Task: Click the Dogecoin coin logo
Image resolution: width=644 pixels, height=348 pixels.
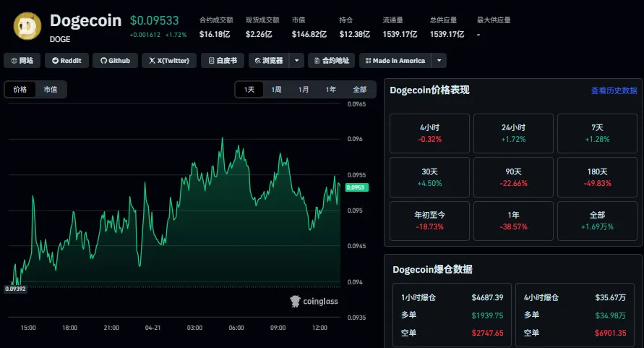Action: (x=27, y=26)
